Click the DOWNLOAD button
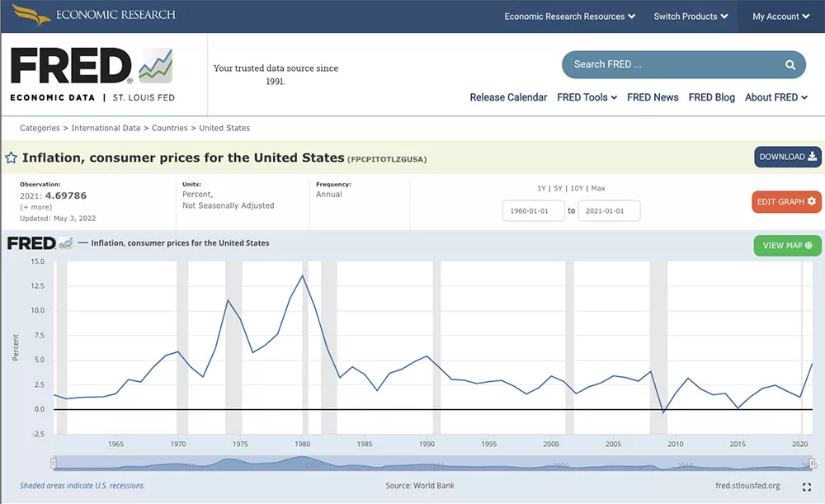Image resolution: width=825 pixels, height=504 pixels. (788, 157)
